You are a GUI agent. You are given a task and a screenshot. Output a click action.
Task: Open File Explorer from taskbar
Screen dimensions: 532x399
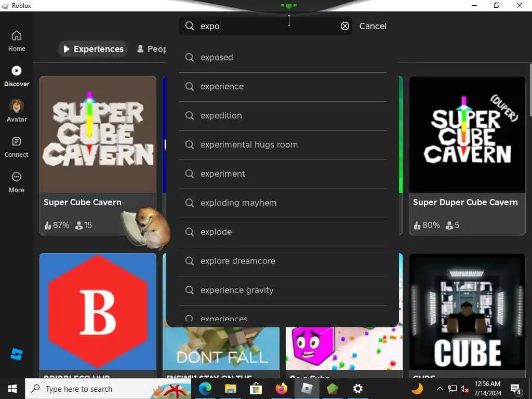[x=230, y=389]
